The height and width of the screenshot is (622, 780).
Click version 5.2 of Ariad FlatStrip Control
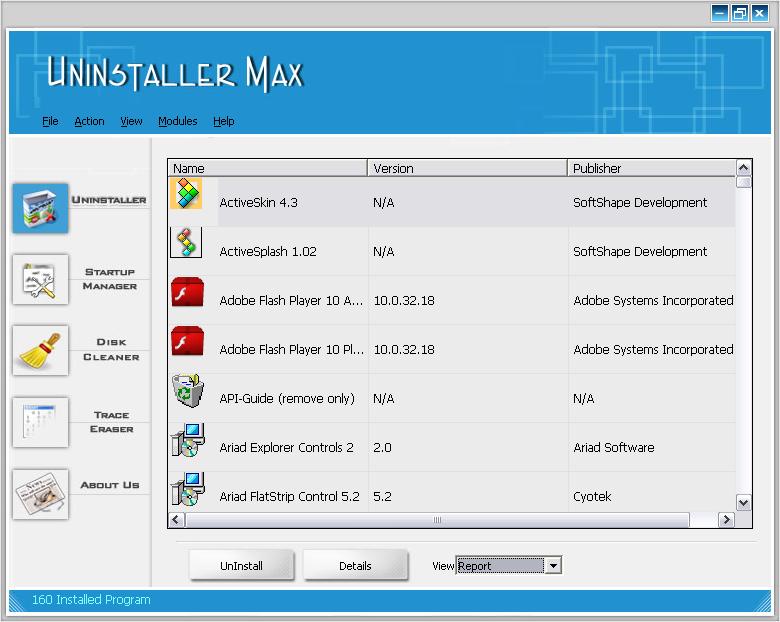click(382, 497)
